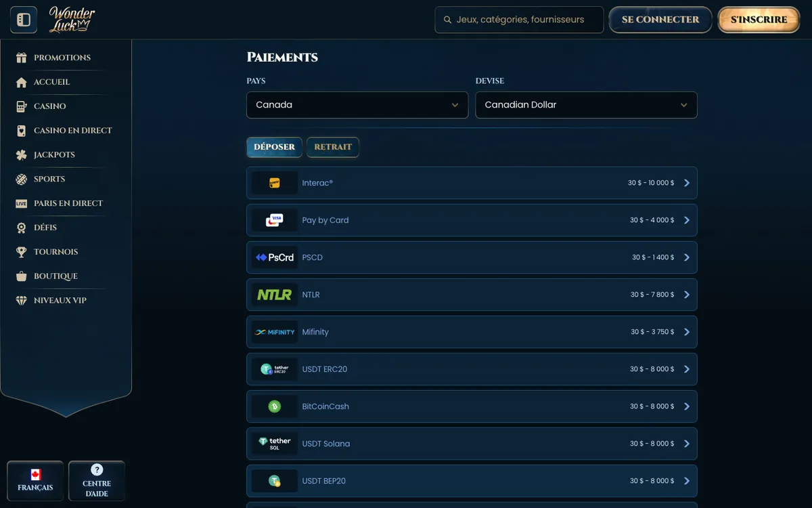
Task: Click the Pay by Card label
Action: (325, 220)
